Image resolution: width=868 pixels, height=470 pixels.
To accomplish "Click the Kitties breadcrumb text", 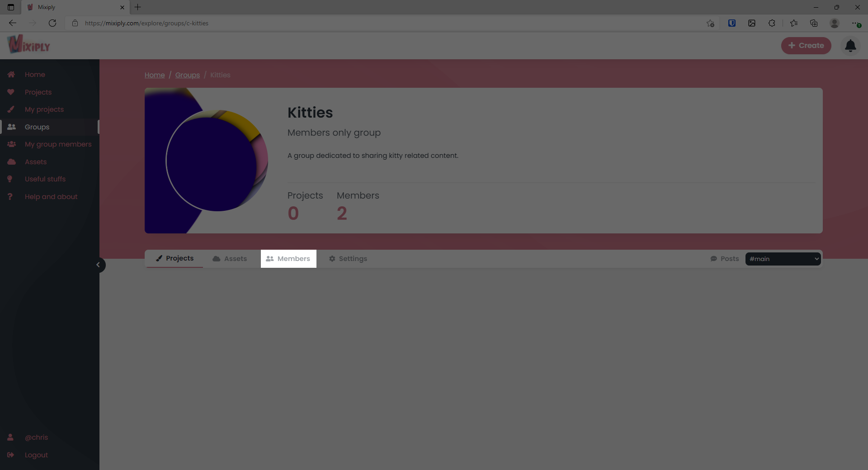I will point(220,75).
